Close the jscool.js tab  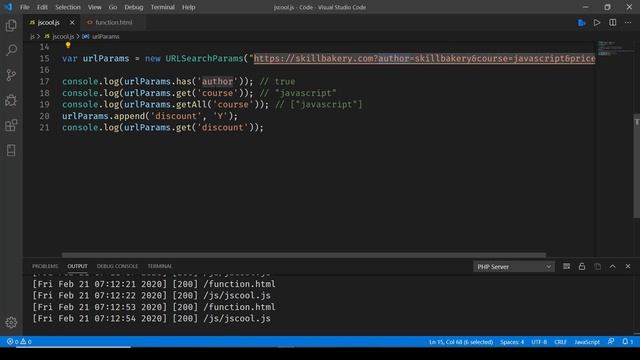pyautogui.click(x=72, y=22)
